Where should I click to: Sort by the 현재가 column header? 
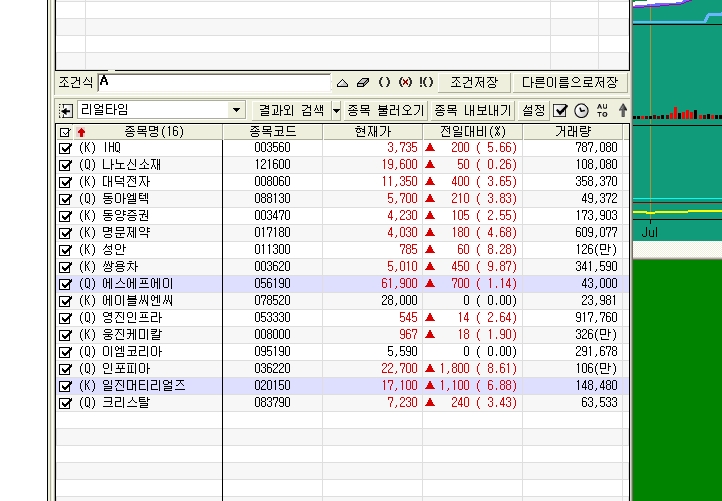[373, 132]
